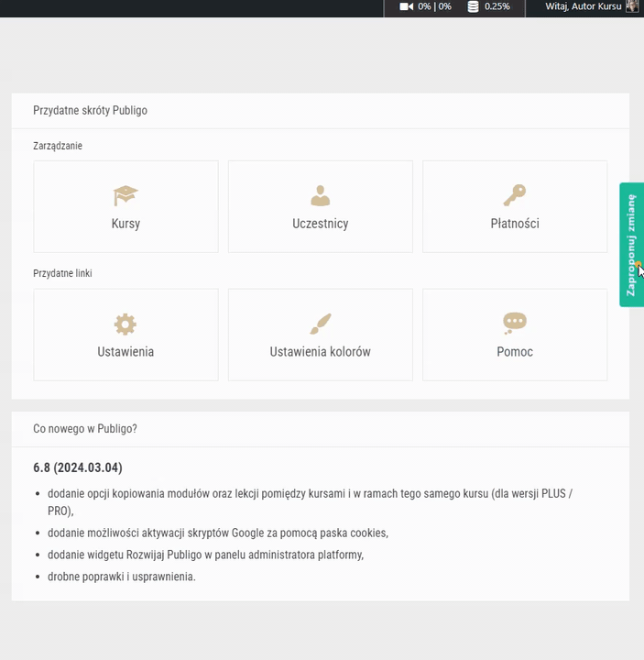Click the Przydatne skróty Publigo heading

pos(90,110)
